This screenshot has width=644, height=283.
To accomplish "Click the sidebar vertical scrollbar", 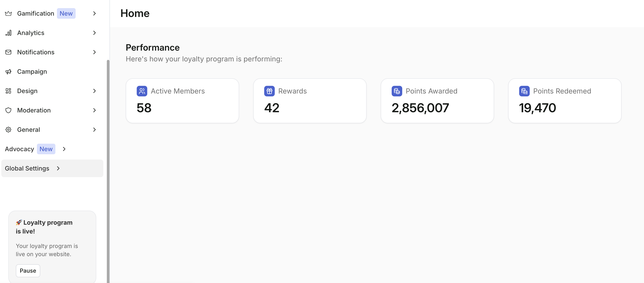I will (108, 171).
